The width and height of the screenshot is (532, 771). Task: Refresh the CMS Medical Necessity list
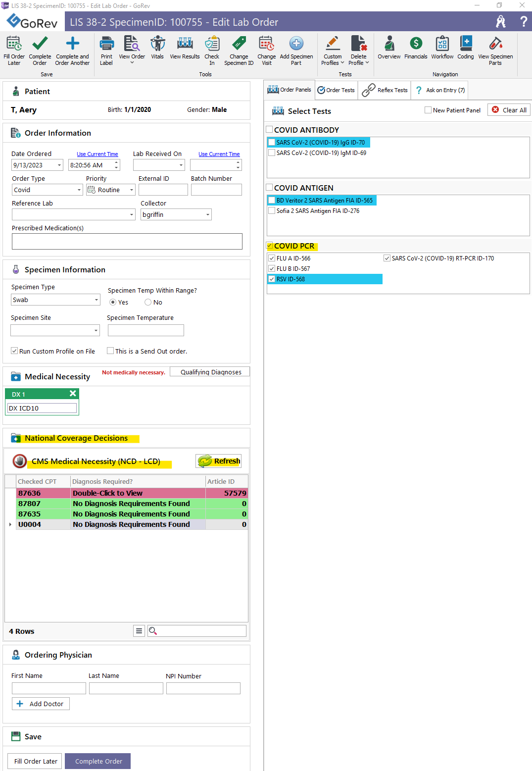[x=219, y=461]
